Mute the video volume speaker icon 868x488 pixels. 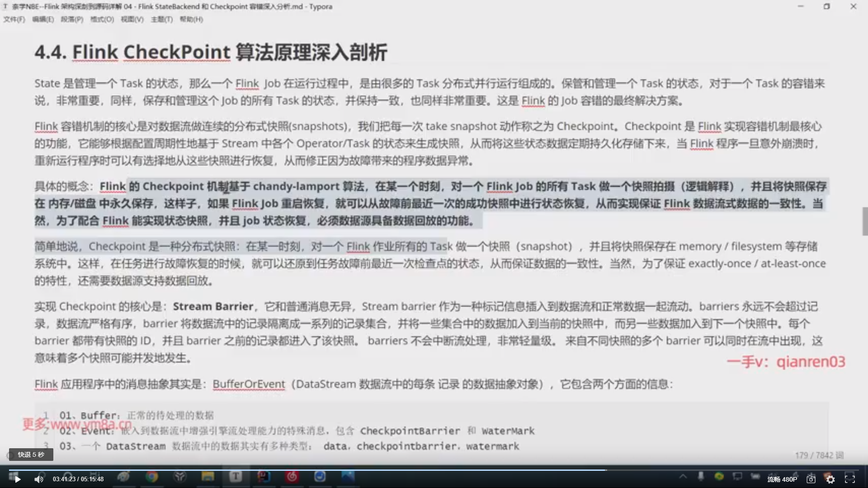(x=39, y=479)
